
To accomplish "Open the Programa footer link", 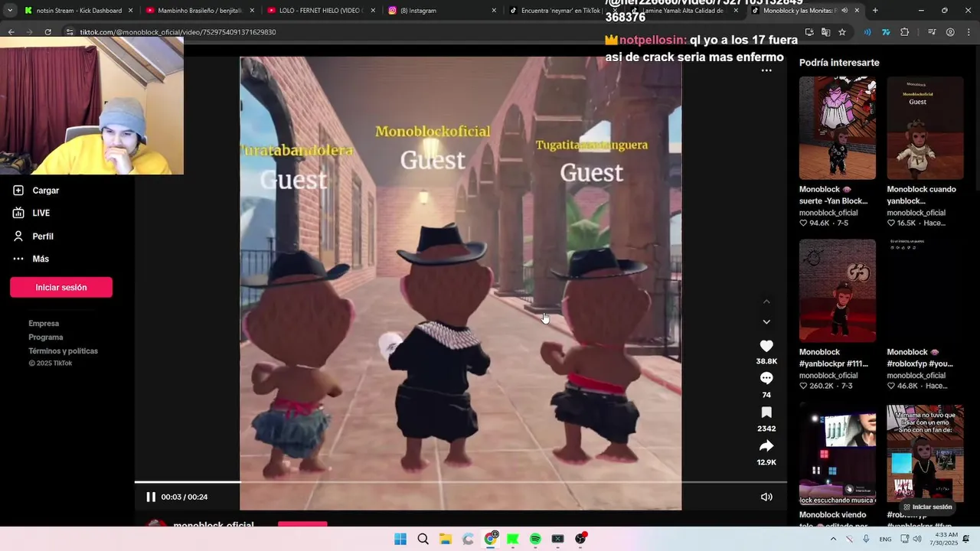I will [46, 337].
